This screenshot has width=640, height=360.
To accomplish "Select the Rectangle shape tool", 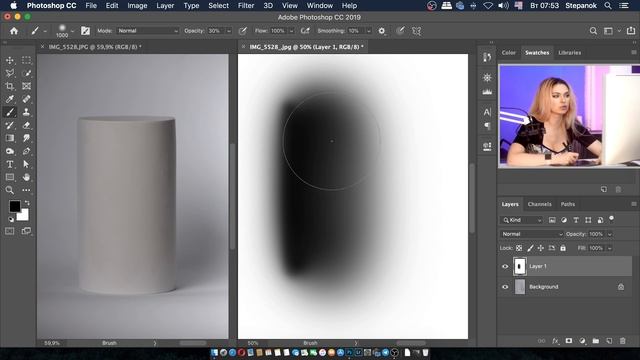I will tap(10, 177).
